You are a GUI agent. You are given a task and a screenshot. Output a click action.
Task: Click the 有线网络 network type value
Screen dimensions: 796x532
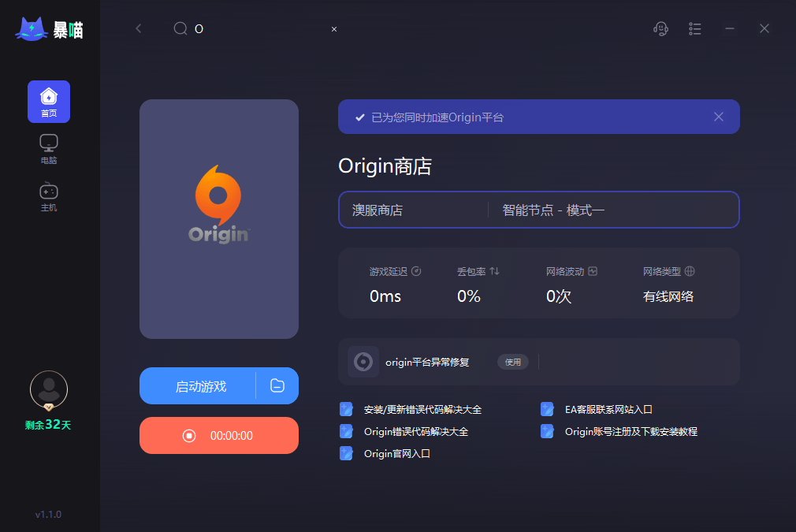click(668, 296)
